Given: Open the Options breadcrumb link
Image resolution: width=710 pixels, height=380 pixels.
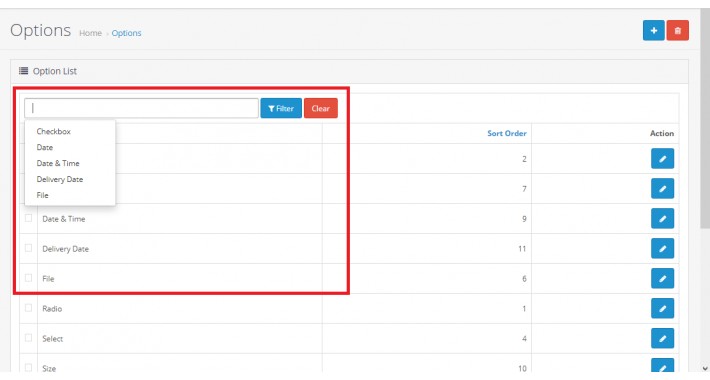Looking at the screenshot, I should coord(126,33).
